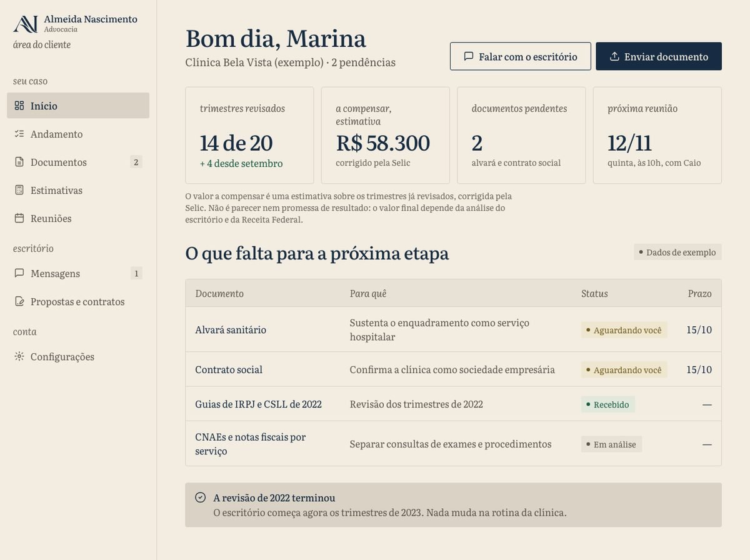Click the Almeida Nascimento logo mark
Image resolution: width=750 pixels, height=560 pixels.
26,24
